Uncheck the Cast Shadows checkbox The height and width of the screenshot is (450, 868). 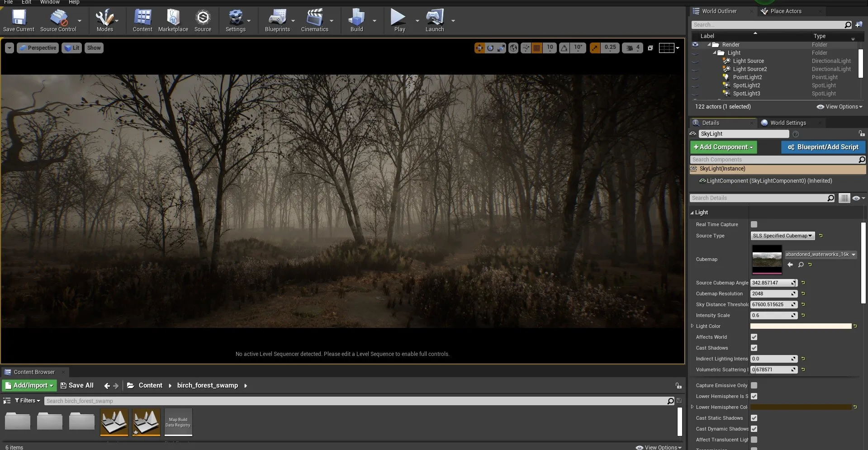[754, 348]
